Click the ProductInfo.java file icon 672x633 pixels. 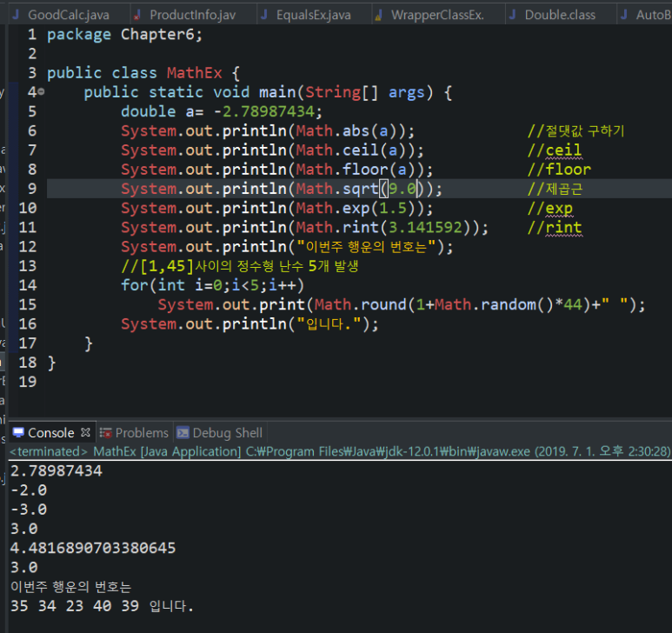pos(137,15)
